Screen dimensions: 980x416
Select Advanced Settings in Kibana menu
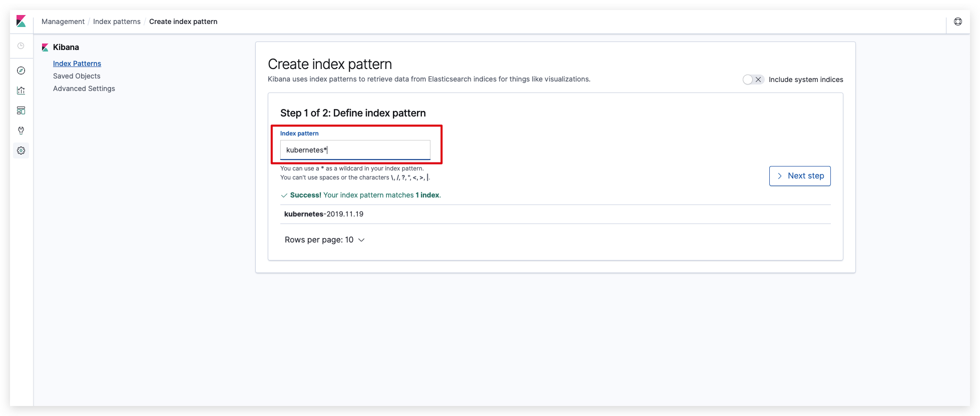84,88
